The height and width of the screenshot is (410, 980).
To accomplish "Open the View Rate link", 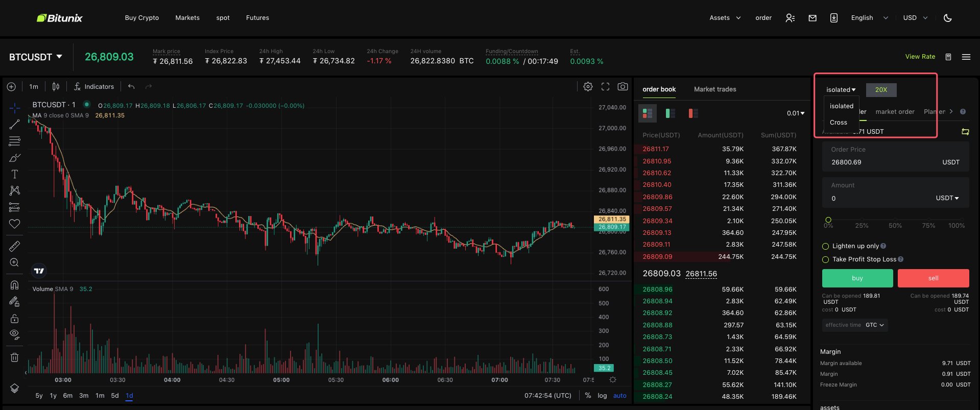I will coord(920,57).
